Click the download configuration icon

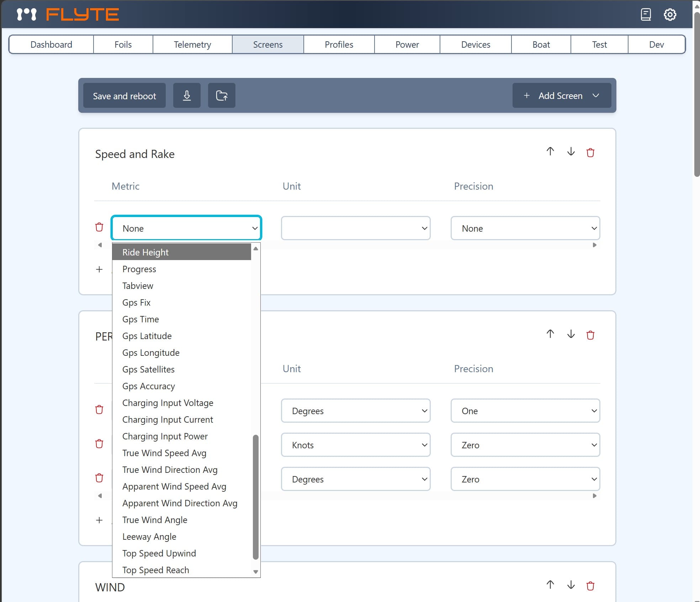pyautogui.click(x=187, y=95)
